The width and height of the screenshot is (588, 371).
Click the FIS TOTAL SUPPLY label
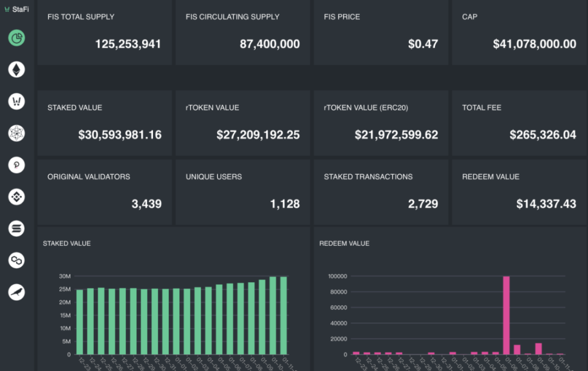pyautogui.click(x=80, y=17)
